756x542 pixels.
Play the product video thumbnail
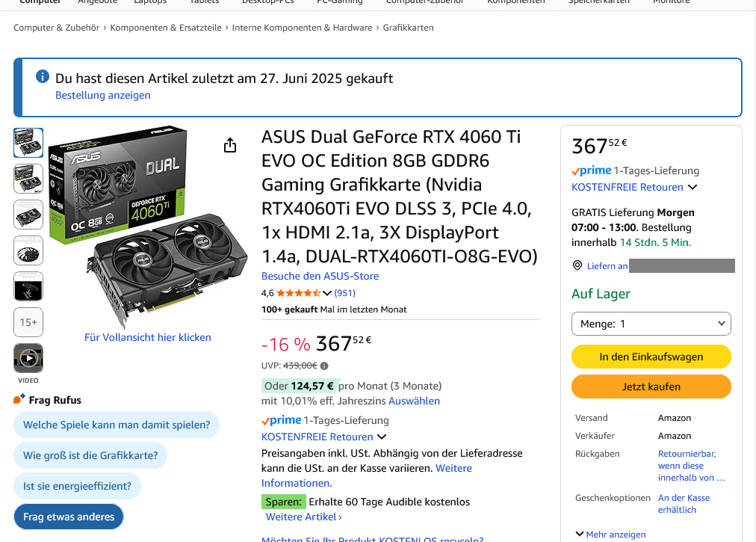click(28, 358)
